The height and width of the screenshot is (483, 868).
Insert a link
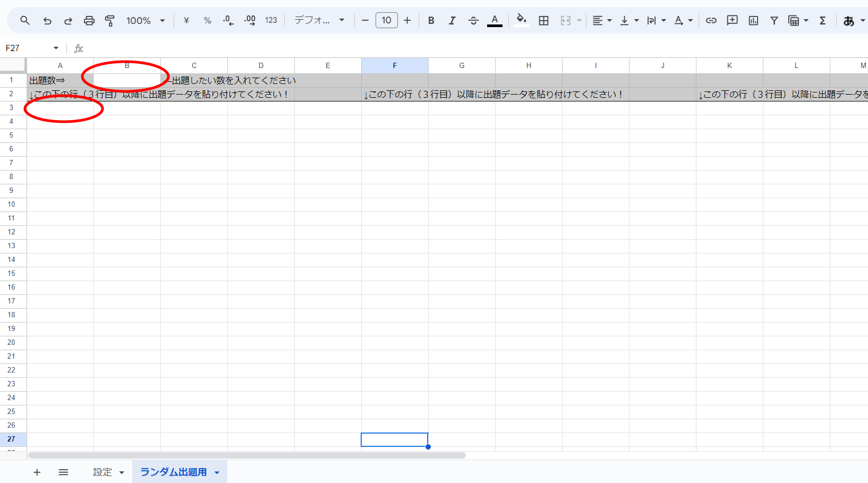point(711,20)
